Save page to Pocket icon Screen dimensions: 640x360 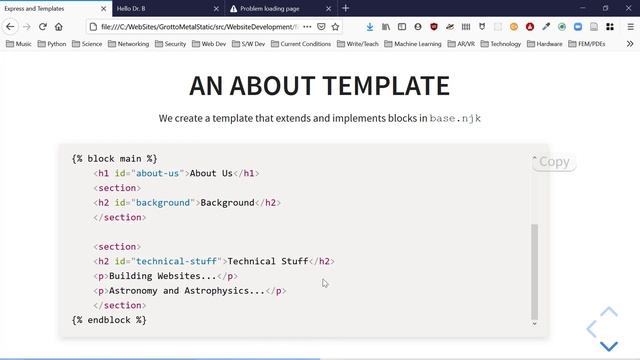321,27
